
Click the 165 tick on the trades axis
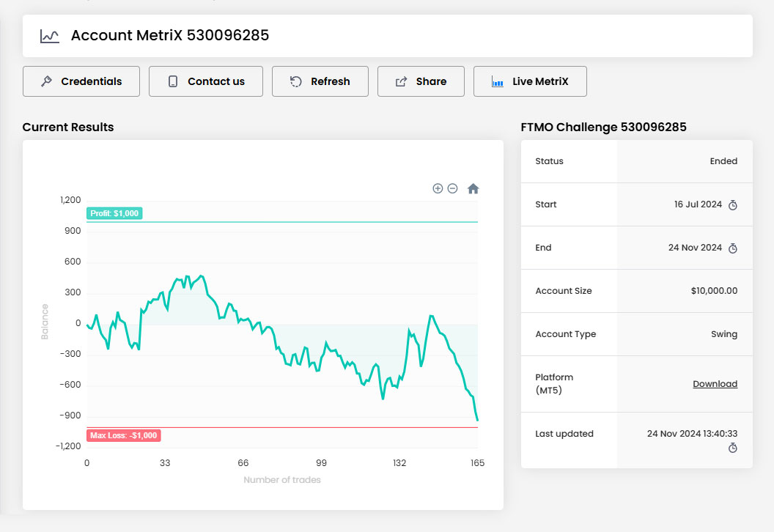point(477,463)
